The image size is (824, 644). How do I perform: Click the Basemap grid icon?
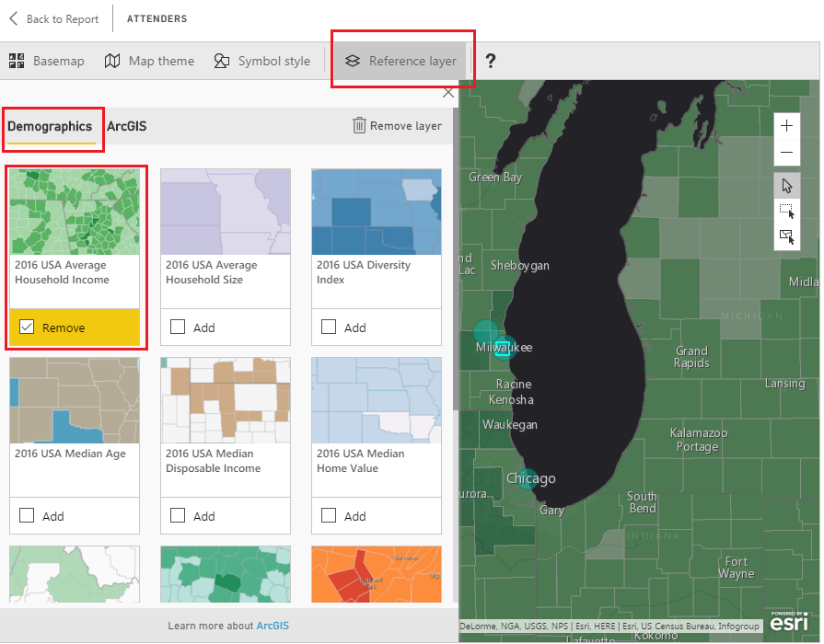[x=17, y=61]
